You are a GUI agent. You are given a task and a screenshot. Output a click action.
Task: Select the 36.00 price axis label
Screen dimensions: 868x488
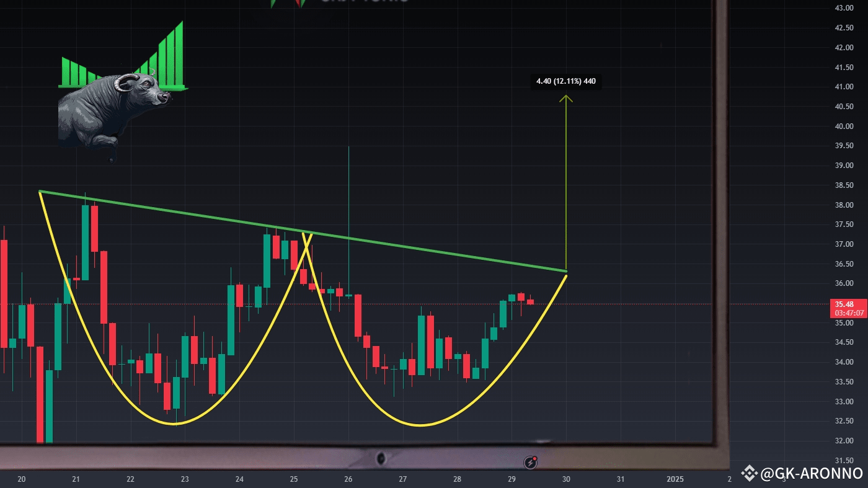[x=843, y=283]
